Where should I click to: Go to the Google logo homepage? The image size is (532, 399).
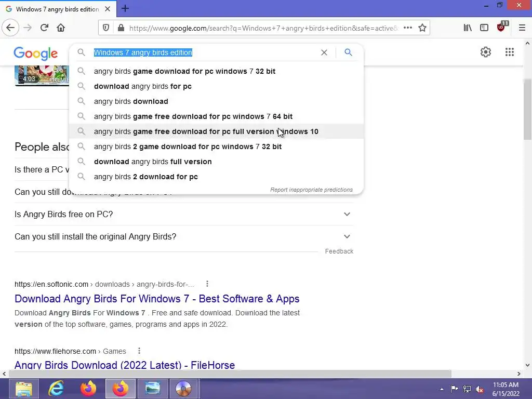(36, 54)
